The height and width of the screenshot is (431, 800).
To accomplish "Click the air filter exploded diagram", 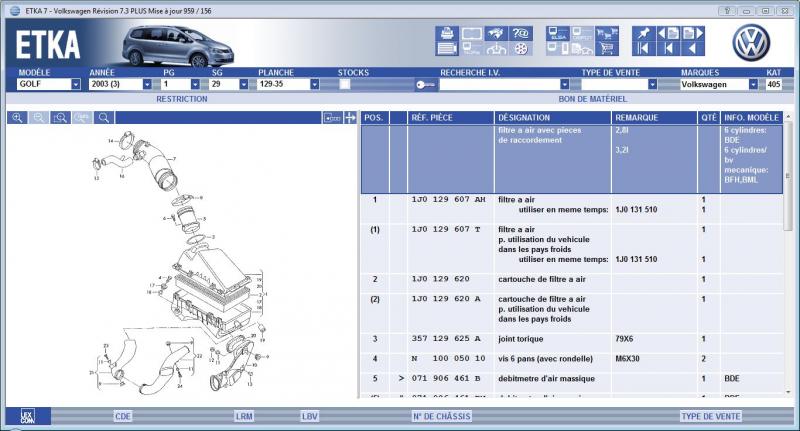I will (x=181, y=263).
